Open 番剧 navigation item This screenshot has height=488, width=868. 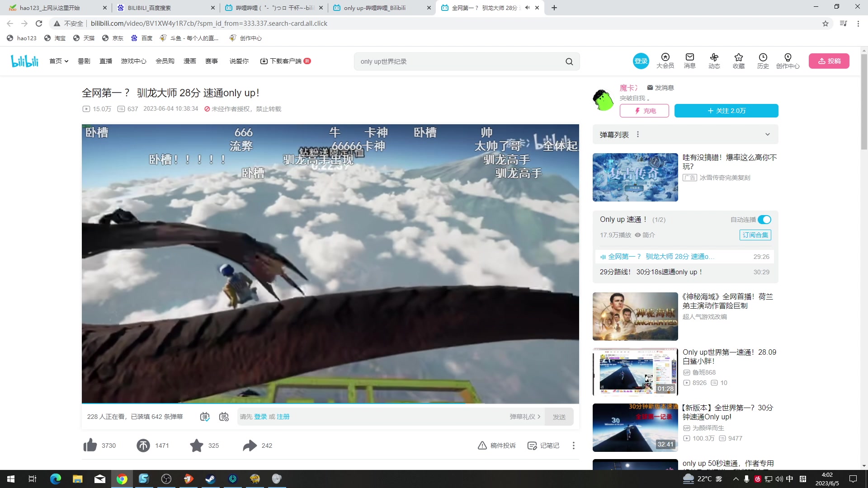(x=84, y=61)
